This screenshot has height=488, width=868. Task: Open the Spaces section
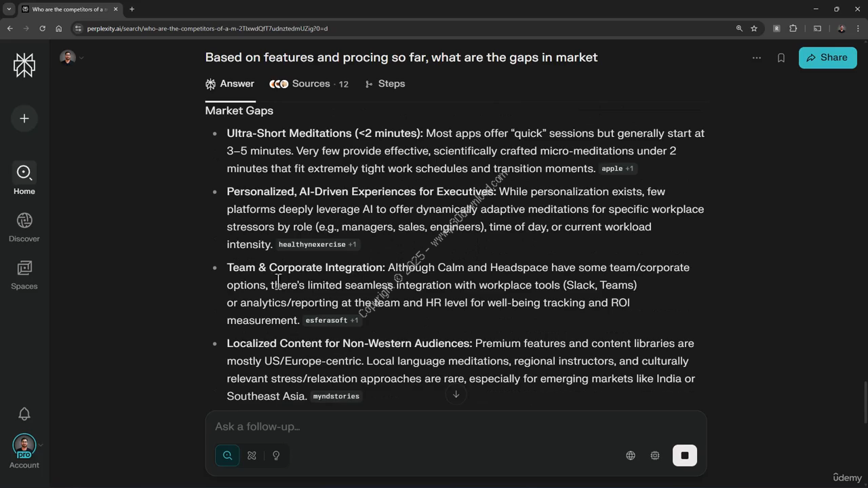[x=24, y=274]
